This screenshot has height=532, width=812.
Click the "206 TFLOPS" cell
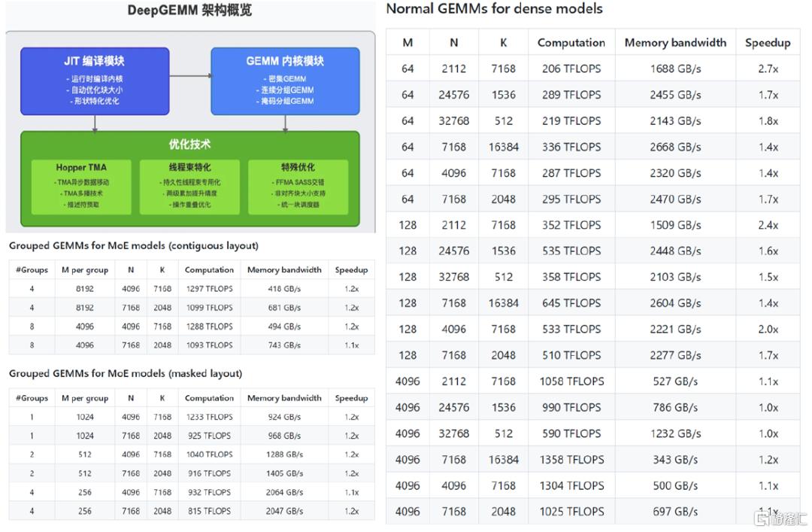pos(571,68)
